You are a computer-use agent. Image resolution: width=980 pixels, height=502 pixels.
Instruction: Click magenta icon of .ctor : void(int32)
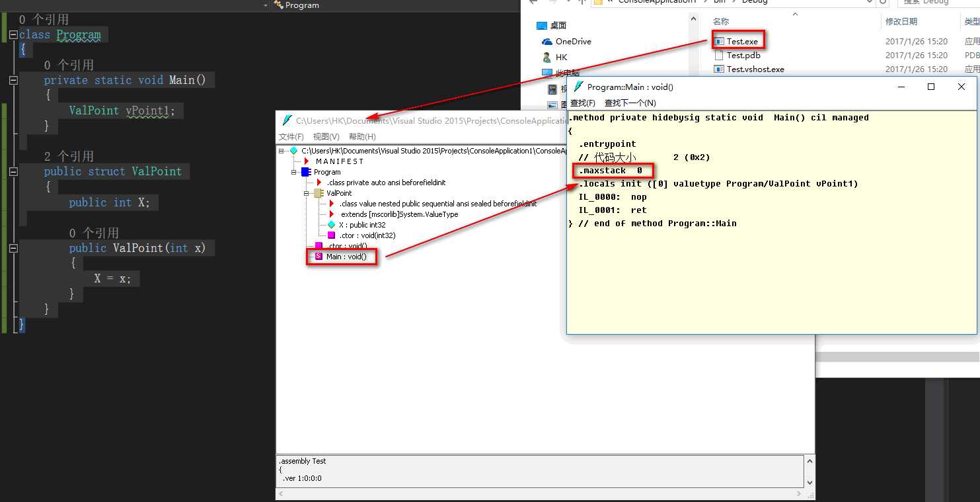[332, 235]
